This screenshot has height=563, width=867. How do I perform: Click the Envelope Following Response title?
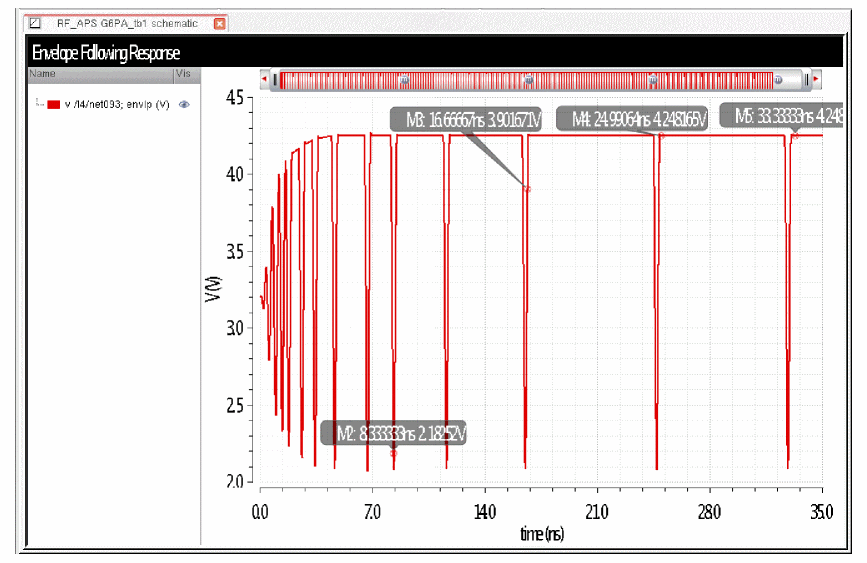(106, 53)
